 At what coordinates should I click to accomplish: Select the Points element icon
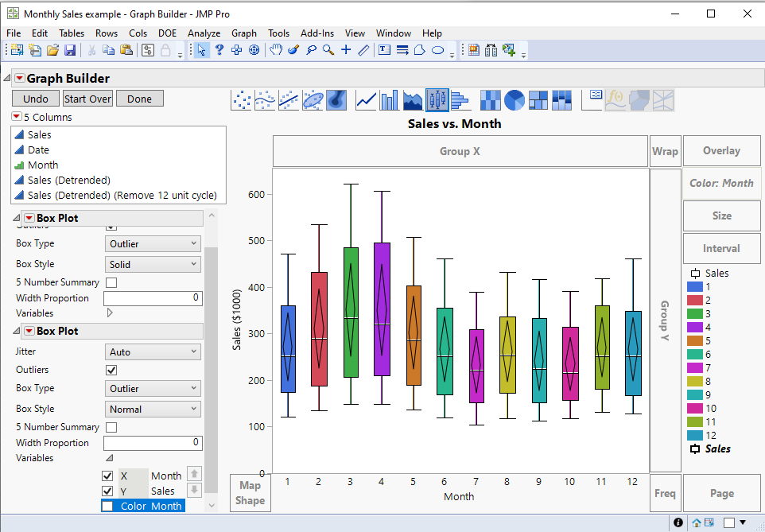click(241, 100)
